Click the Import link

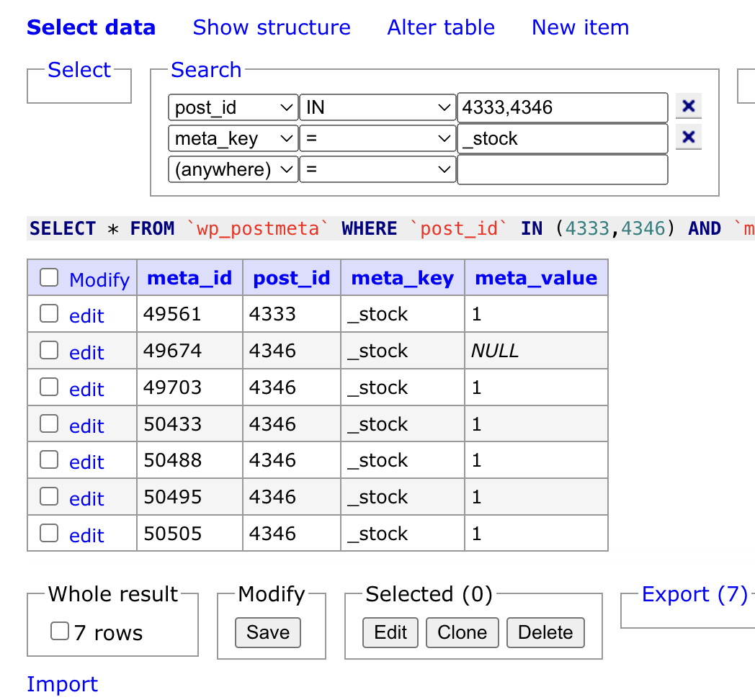pos(62,684)
